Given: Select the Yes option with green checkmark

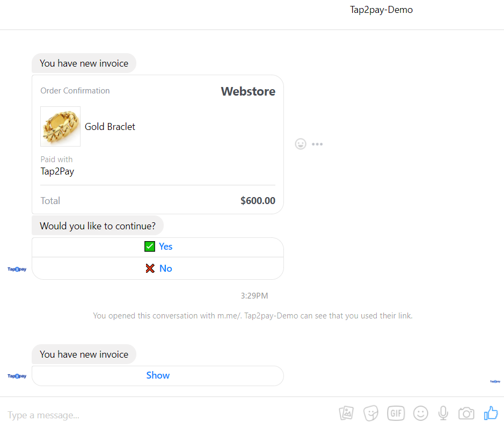Looking at the screenshot, I should pos(158,246).
